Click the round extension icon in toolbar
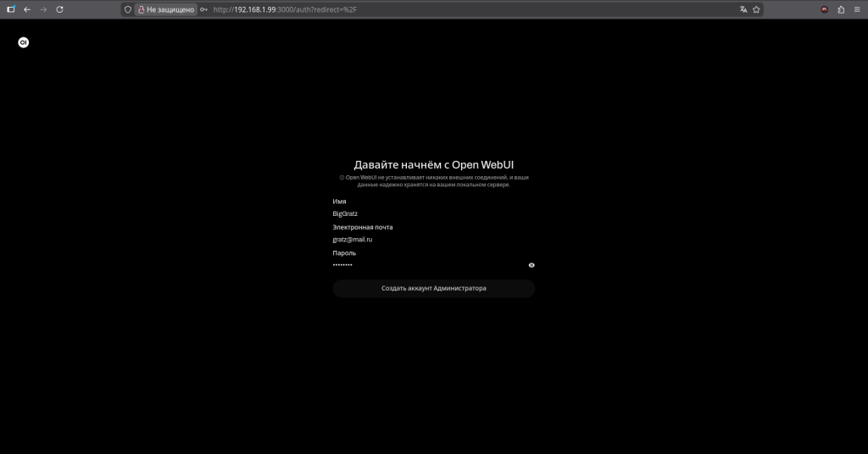Viewport: 868px width, 454px height. 825,9
